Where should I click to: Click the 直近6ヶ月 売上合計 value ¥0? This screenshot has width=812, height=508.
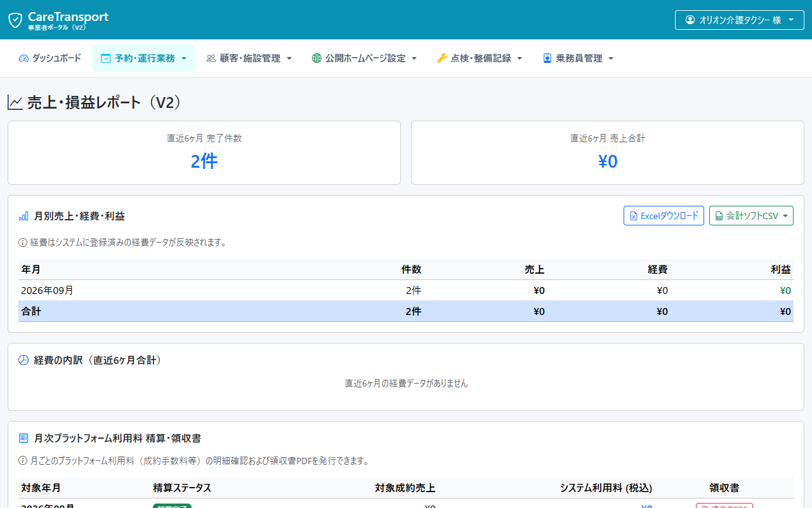(x=608, y=161)
